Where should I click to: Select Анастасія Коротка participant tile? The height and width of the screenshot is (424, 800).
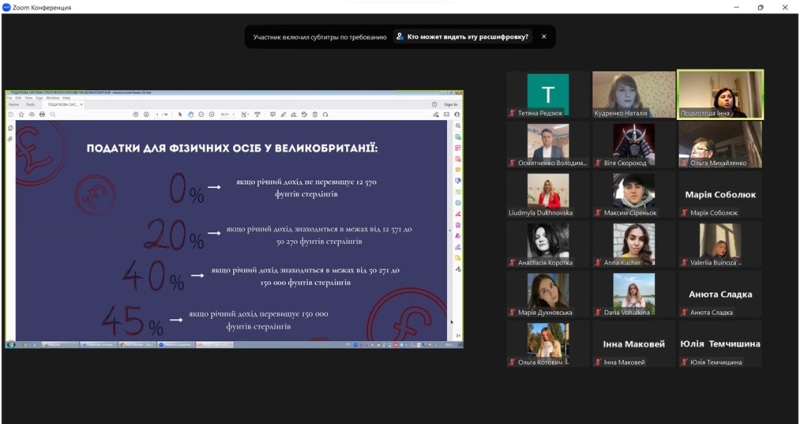pyautogui.click(x=548, y=244)
